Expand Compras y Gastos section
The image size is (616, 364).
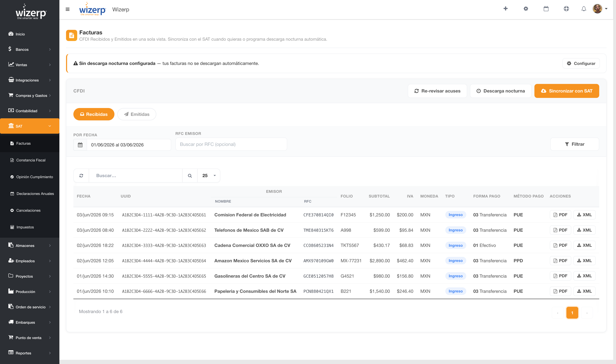tap(30, 95)
